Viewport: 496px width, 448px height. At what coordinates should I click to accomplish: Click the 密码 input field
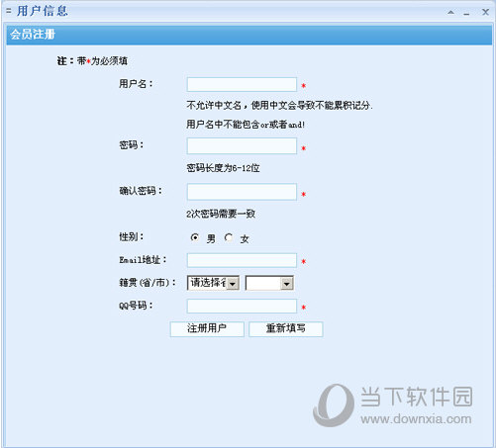[x=242, y=146]
